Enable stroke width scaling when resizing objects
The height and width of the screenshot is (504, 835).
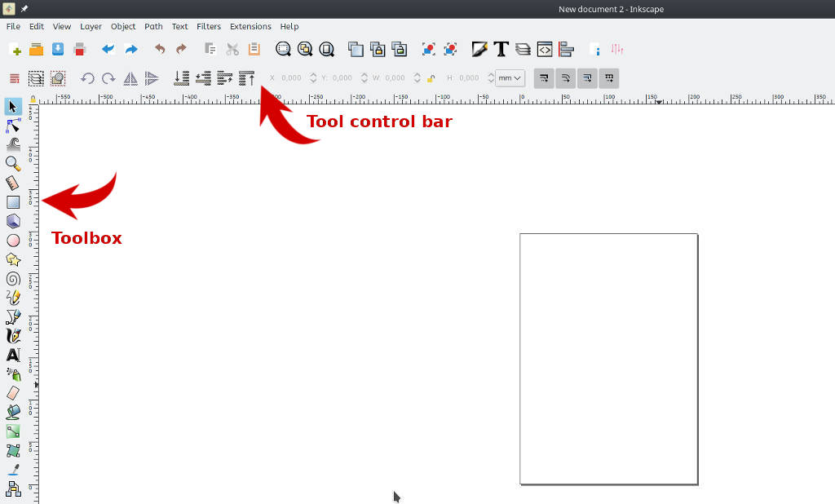point(544,77)
